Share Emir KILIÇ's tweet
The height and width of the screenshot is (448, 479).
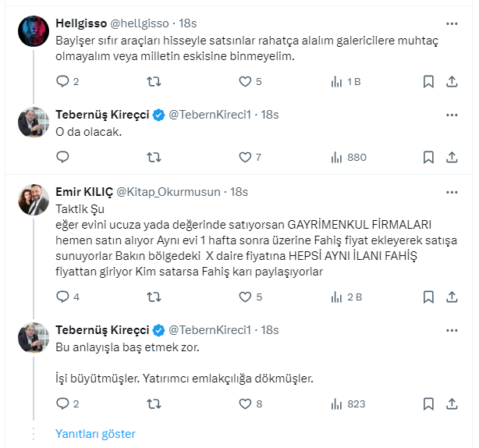coord(452,297)
